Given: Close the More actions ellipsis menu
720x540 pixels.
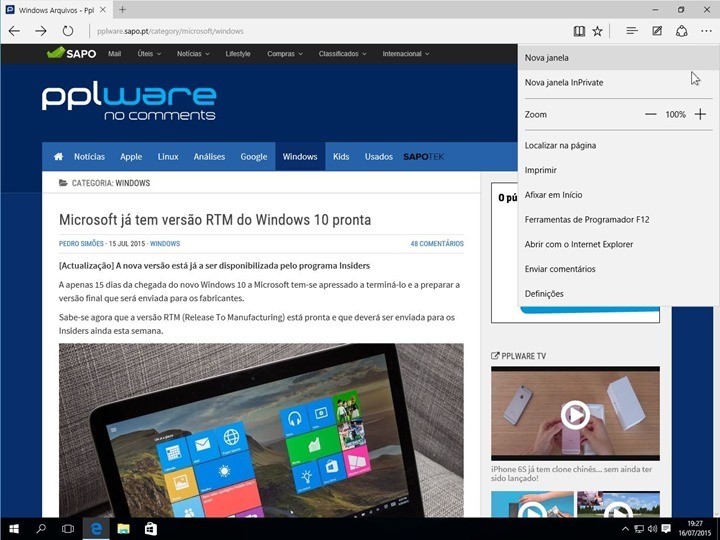Looking at the screenshot, I should click(706, 31).
